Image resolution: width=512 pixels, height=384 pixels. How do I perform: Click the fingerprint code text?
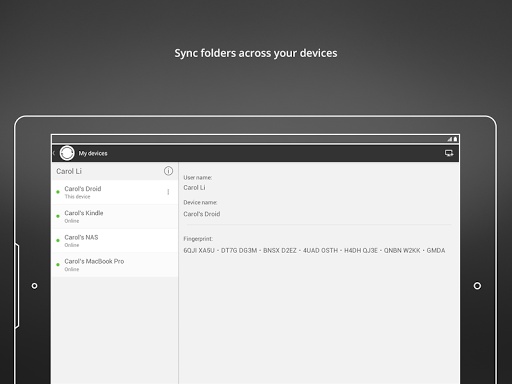pyautogui.click(x=314, y=250)
